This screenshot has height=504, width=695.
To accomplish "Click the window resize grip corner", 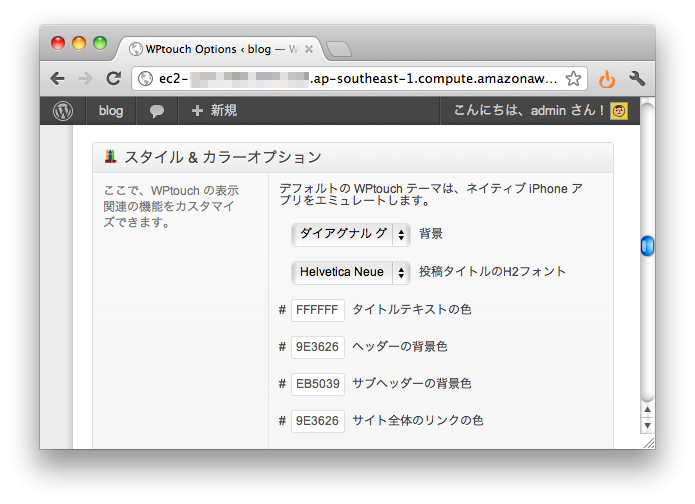I will point(649,443).
